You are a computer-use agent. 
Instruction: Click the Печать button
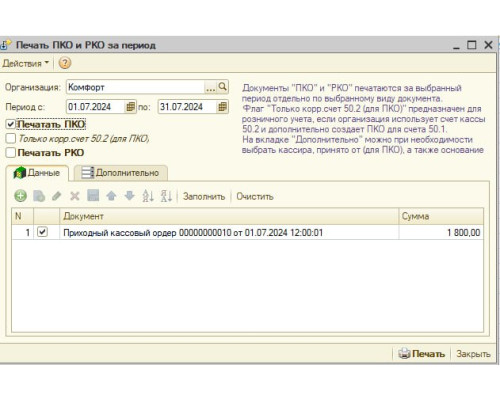pos(422,354)
